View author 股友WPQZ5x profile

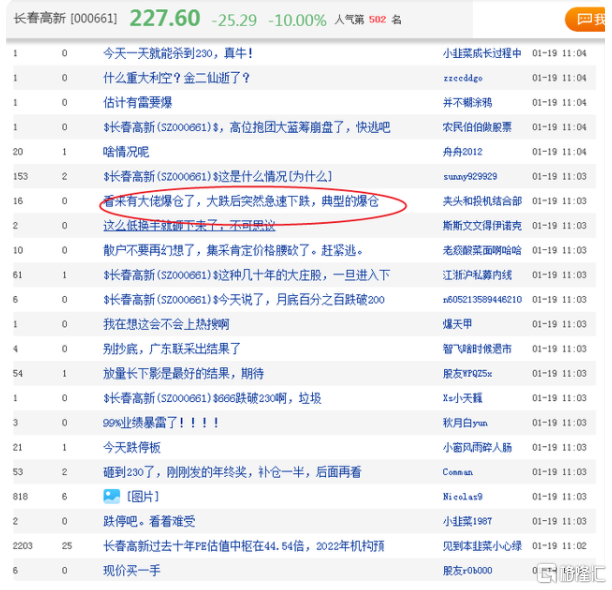click(467, 374)
